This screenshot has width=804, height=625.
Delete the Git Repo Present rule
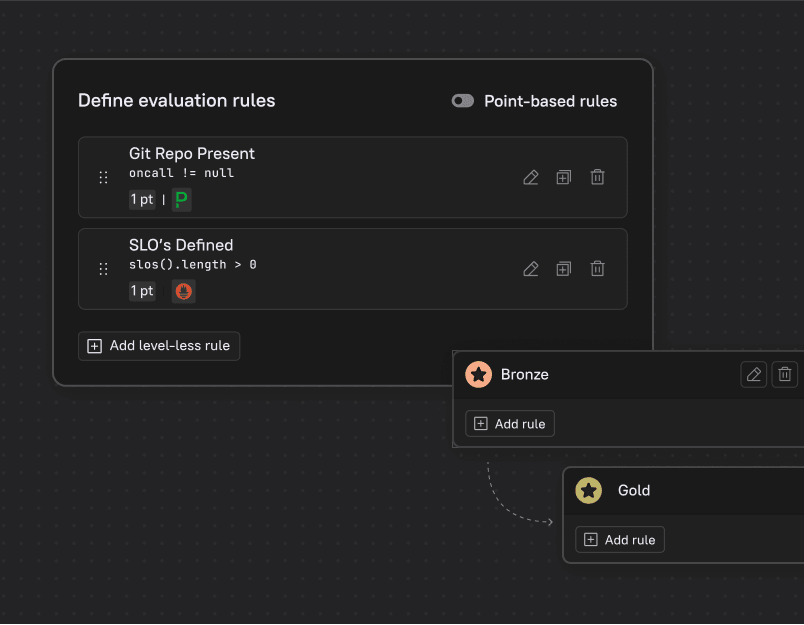point(597,177)
